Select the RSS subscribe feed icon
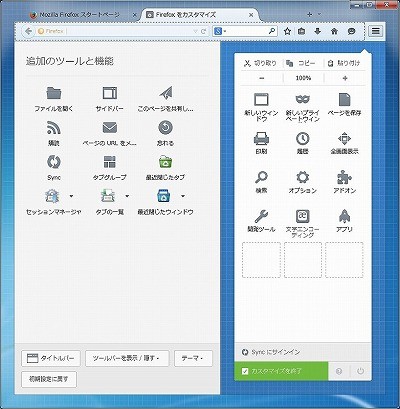Screen dimensions: 400x409 coord(54,128)
